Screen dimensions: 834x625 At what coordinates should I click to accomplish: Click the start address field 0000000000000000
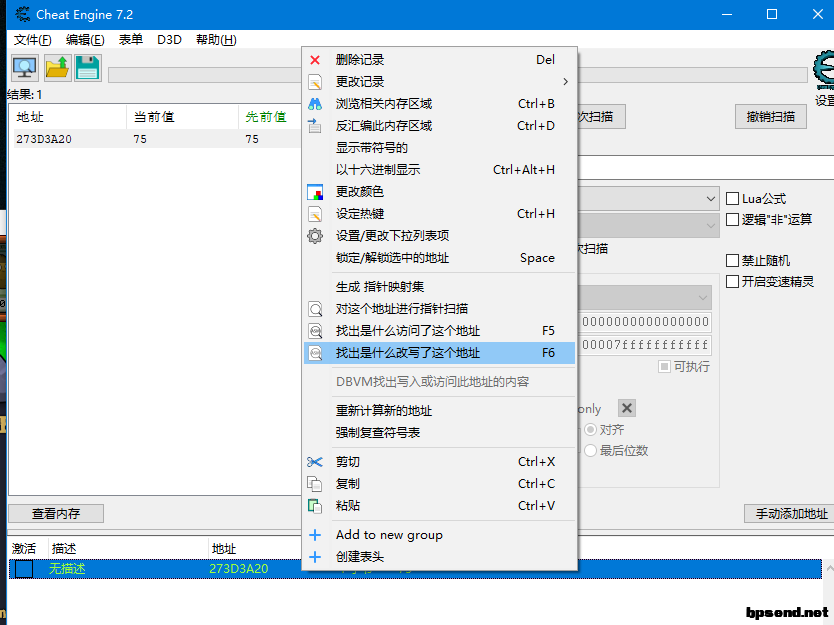click(645, 322)
